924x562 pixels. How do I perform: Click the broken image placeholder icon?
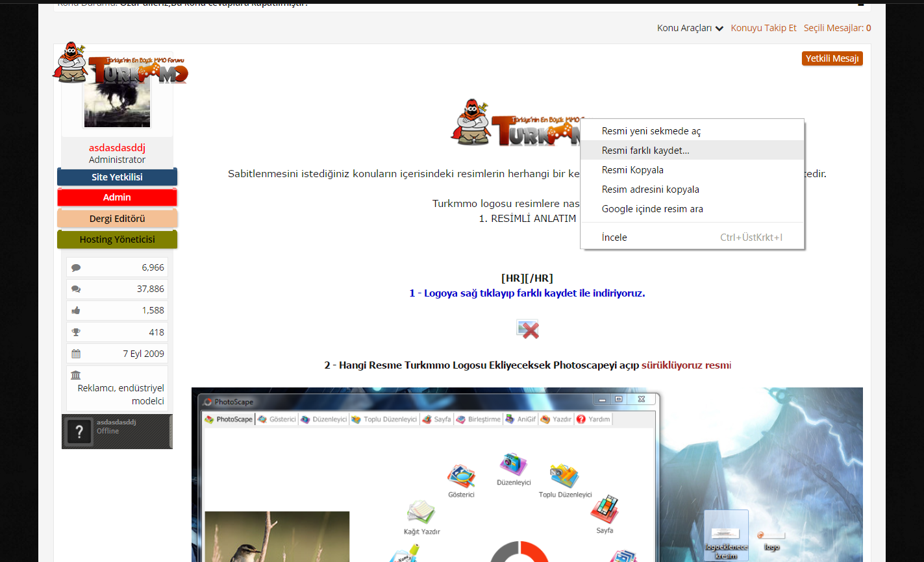pyautogui.click(x=527, y=329)
